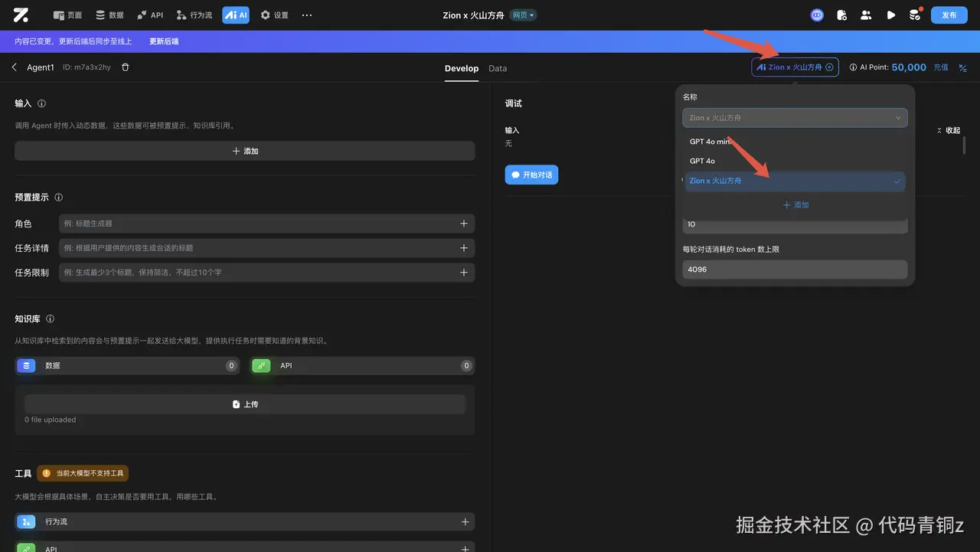980x552 pixels.
Task: Click the 上传 upload button
Action: coord(245,404)
